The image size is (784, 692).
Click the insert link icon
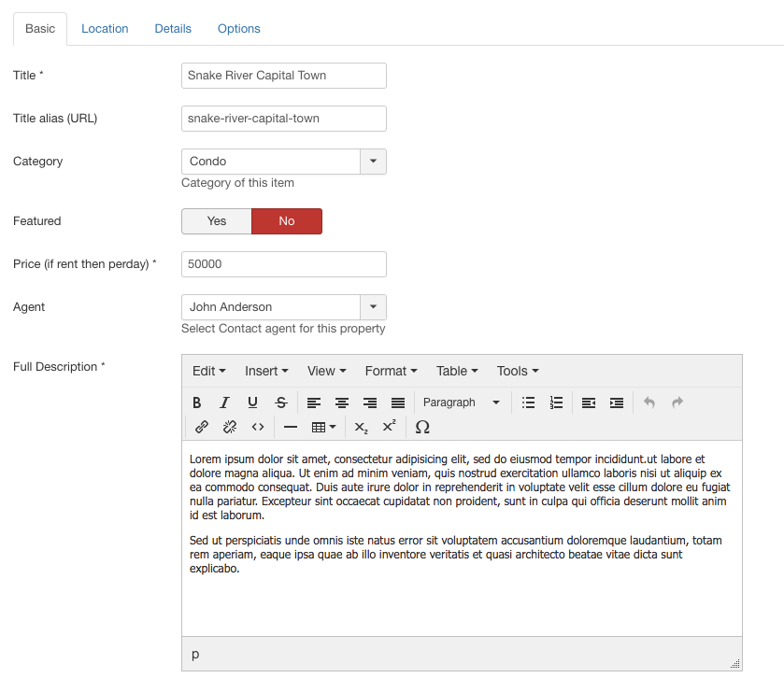(x=202, y=427)
